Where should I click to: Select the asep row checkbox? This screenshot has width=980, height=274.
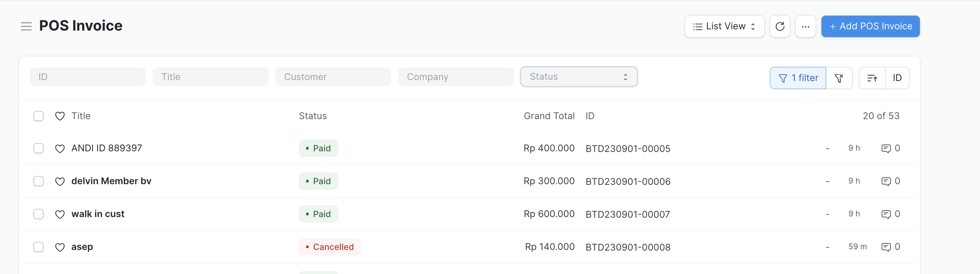[x=38, y=247]
